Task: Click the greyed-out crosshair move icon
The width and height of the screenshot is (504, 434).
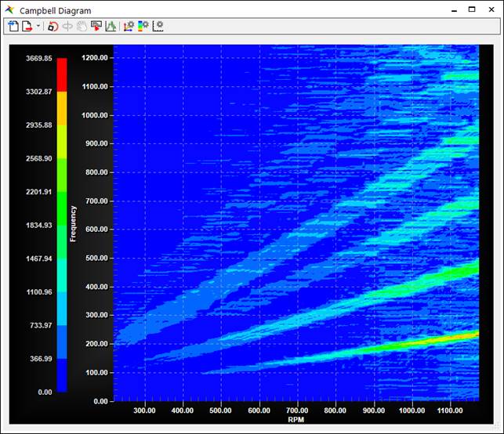Action: coord(67,26)
